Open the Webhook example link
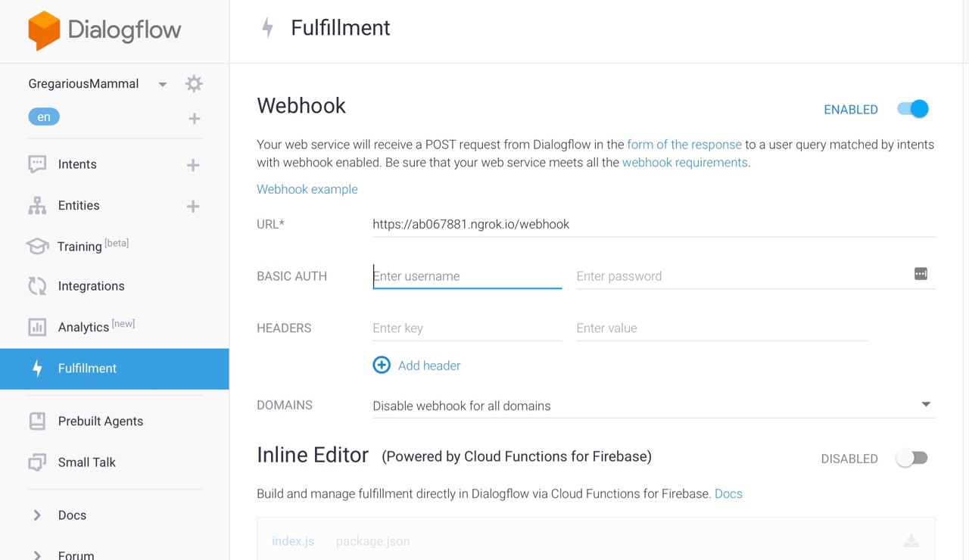This screenshot has height=560, width=969. click(x=307, y=189)
